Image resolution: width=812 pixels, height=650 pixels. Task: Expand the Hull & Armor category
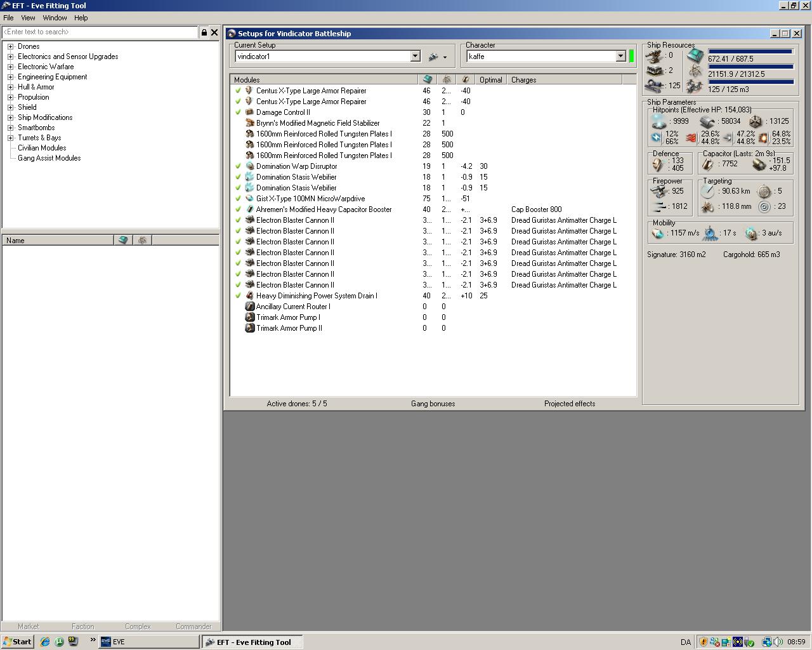click(x=10, y=87)
